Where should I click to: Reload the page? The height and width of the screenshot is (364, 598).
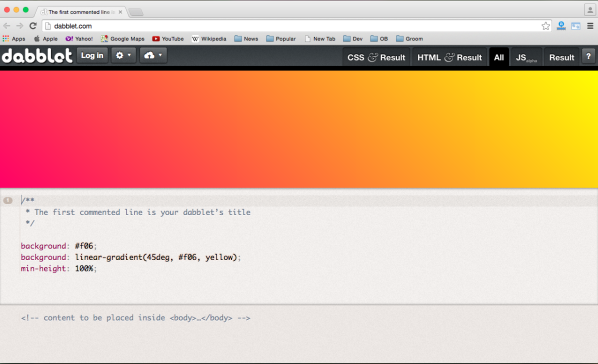(x=33, y=26)
